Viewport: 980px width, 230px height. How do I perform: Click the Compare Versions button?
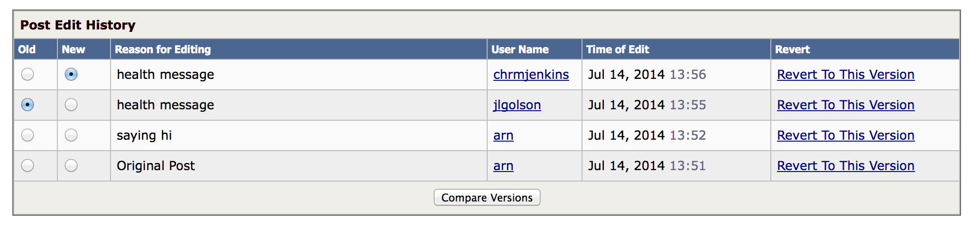tap(487, 198)
